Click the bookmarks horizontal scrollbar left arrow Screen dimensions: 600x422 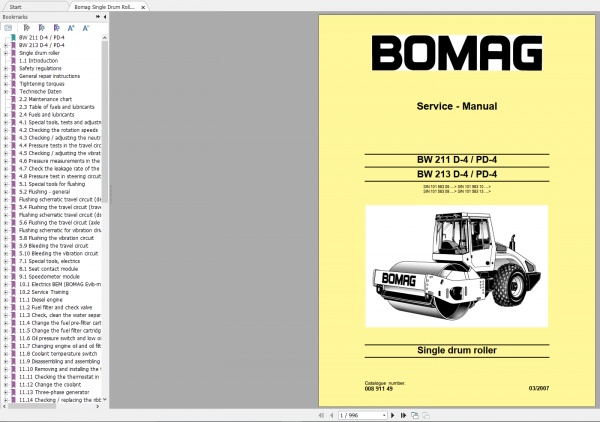4,406
